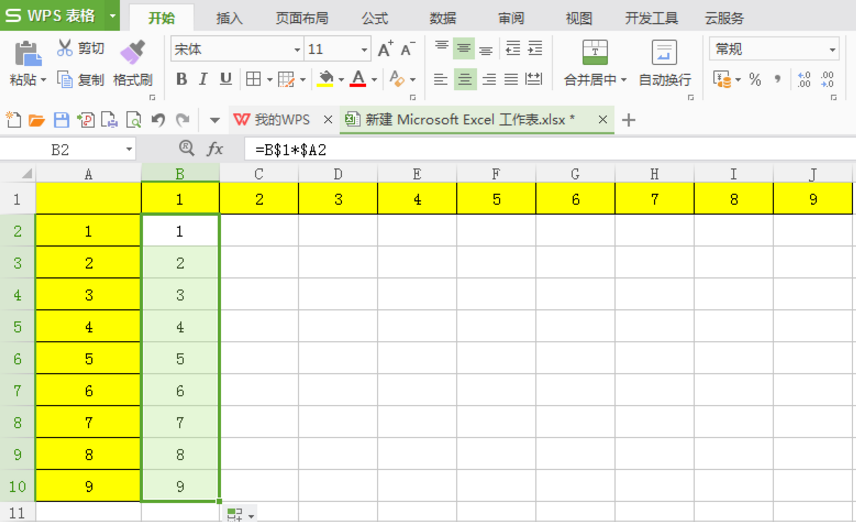The height and width of the screenshot is (522, 856).
Task: Open number format 常规 dropdown
Action: tap(832, 50)
